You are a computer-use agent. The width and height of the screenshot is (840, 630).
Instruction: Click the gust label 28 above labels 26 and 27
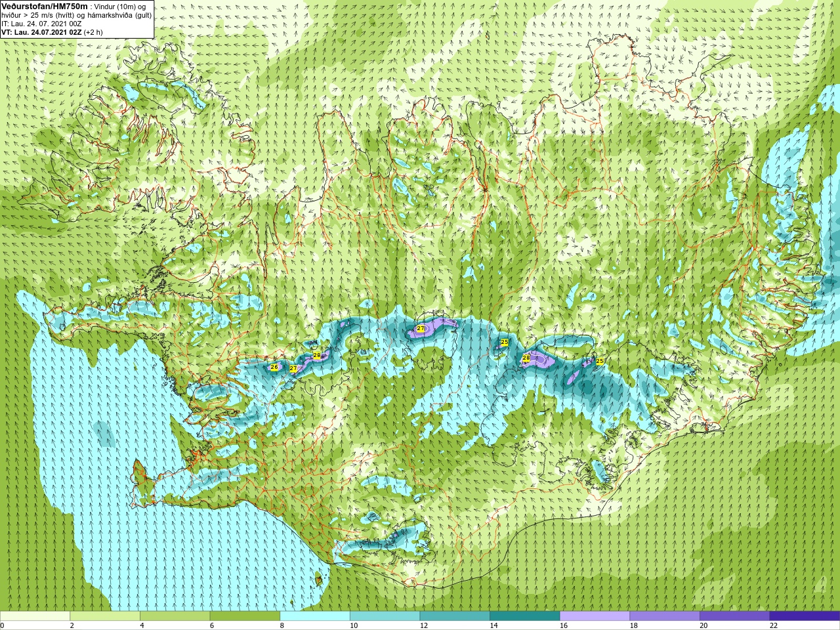317,356
